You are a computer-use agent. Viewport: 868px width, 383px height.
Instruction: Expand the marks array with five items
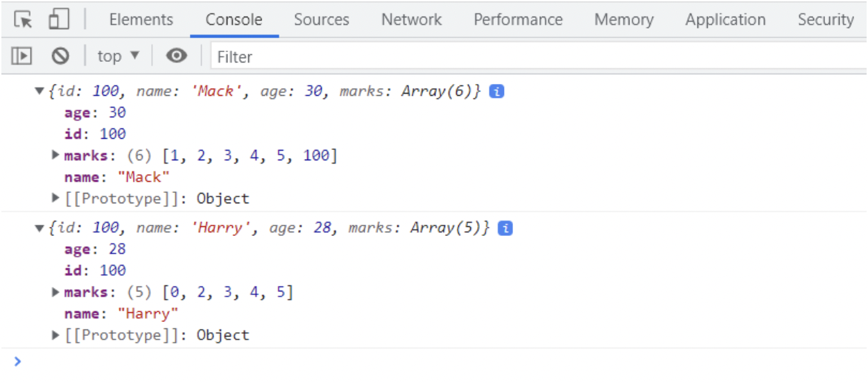click(56, 292)
